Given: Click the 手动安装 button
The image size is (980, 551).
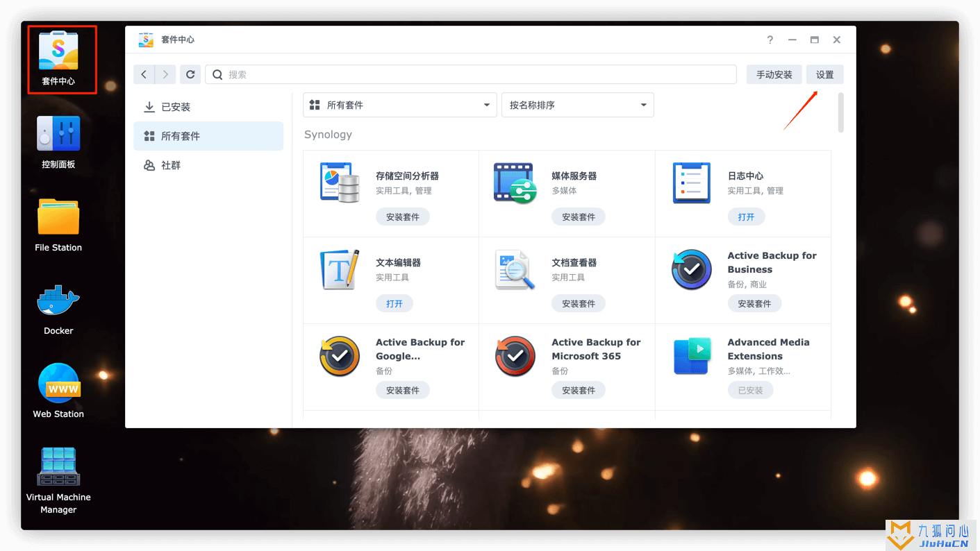Looking at the screenshot, I should click(x=774, y=74).
